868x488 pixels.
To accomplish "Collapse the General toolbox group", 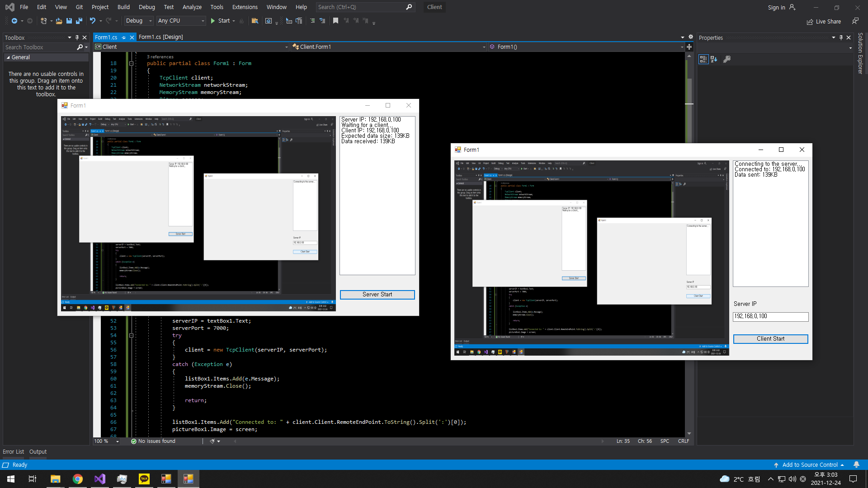I will click(x=8, y=57).
